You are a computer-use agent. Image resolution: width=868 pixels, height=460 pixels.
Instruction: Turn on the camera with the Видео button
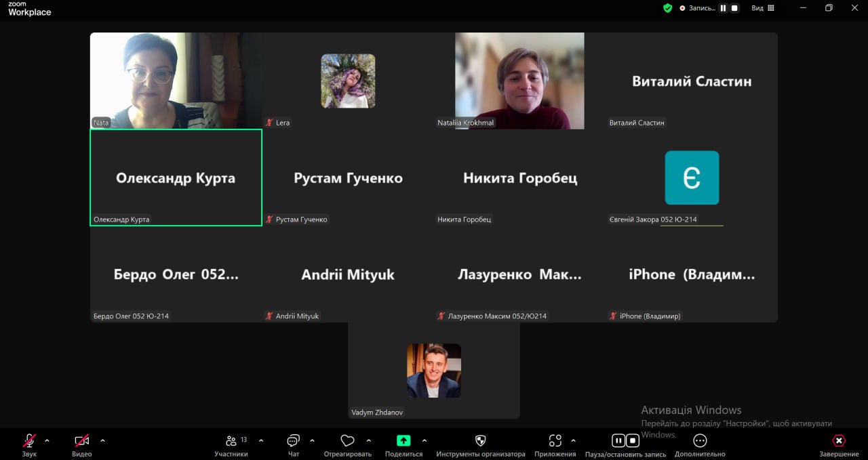[81, 441]
